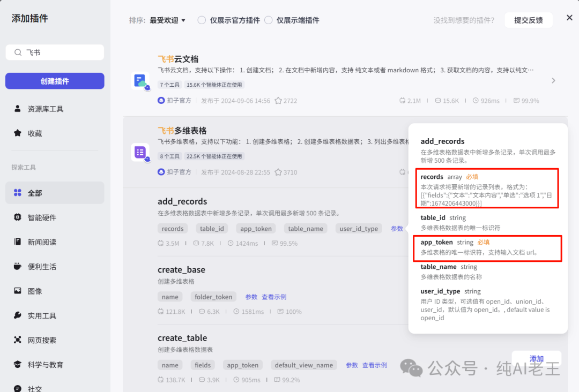Close the 添加插件 dialog
Image resolution: width=579 pixels, height=392 pixels.
click(569, 18)
